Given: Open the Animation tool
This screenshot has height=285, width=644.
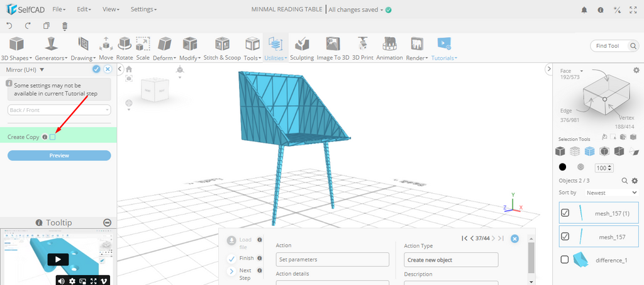Looking at the screenshot, I should coord(389,45).
